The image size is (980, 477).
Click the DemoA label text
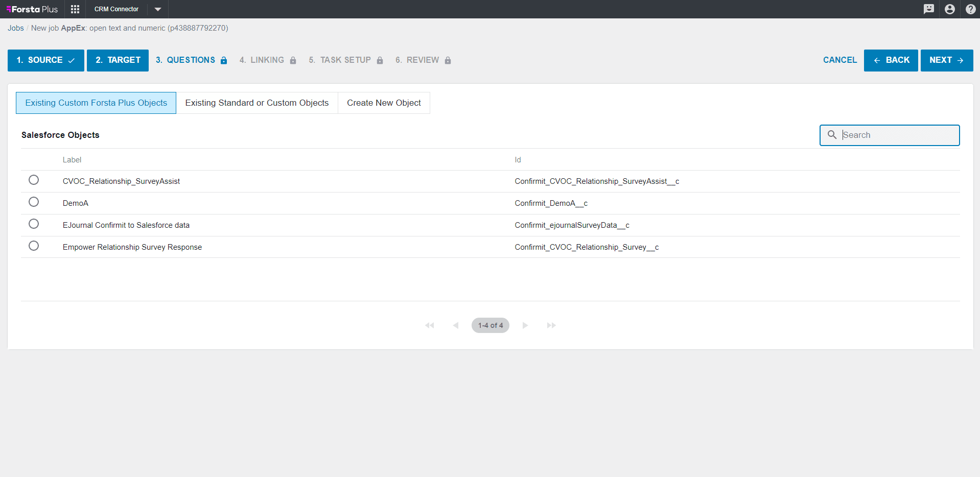coord(76,203)
